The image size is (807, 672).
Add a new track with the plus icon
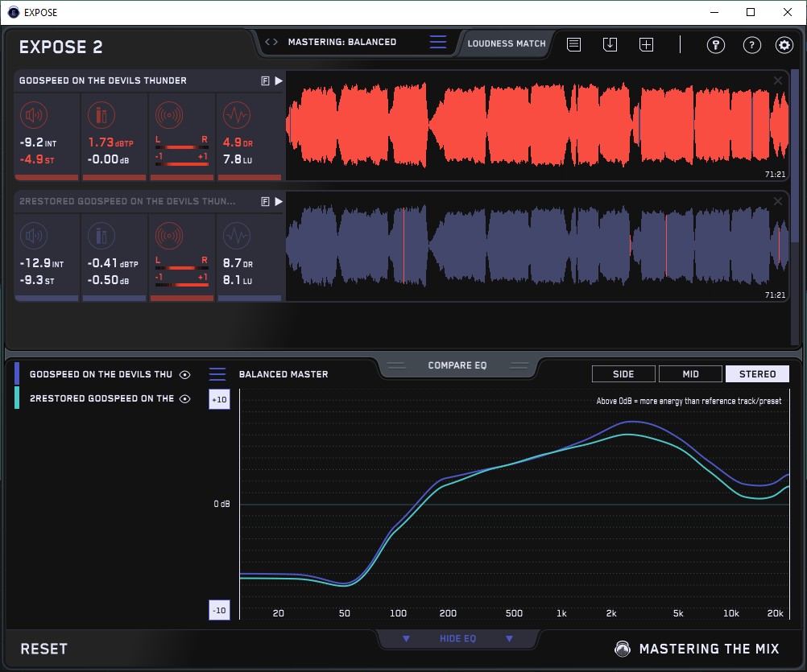[x=647, y=45]
